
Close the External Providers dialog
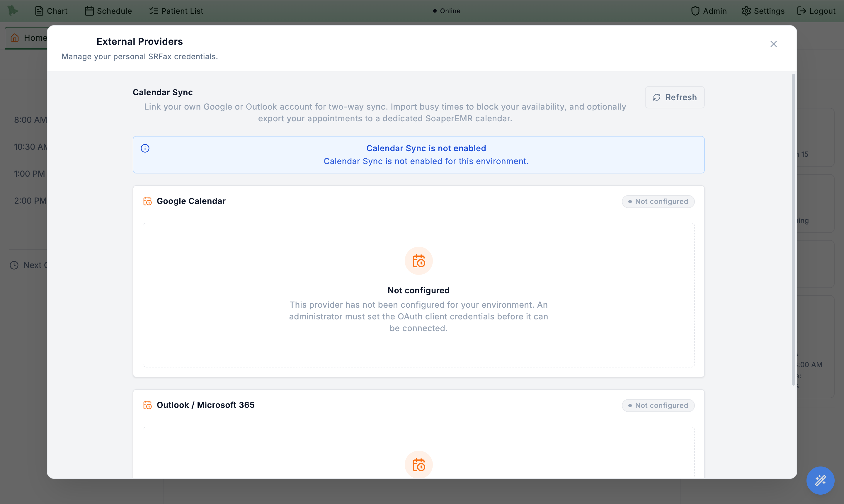pos(773,44)
